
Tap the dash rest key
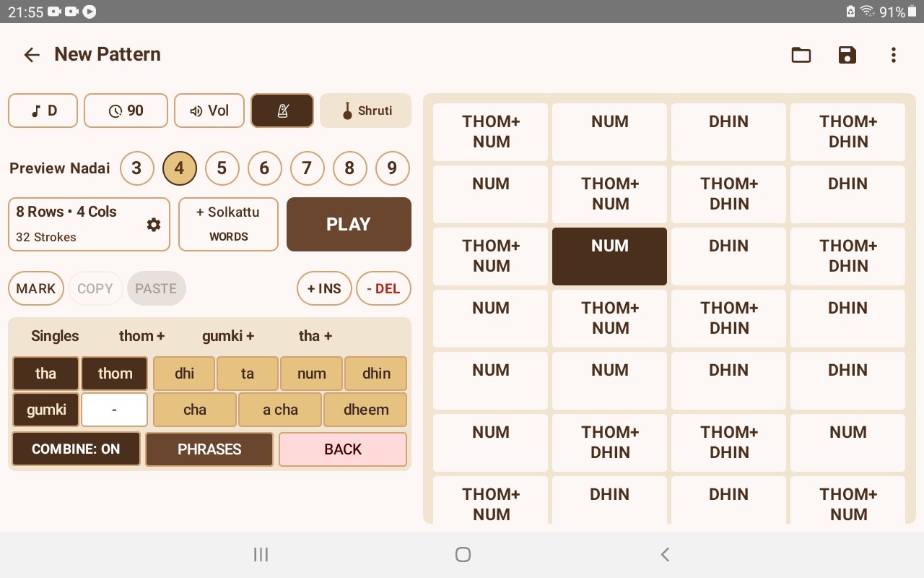pos(115,410)
